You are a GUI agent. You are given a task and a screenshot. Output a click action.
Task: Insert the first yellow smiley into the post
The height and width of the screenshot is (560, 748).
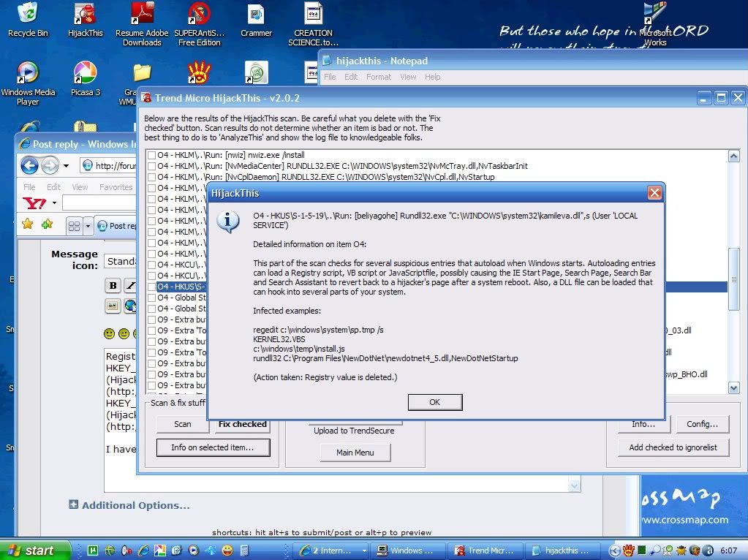click(x=109, y=333)
